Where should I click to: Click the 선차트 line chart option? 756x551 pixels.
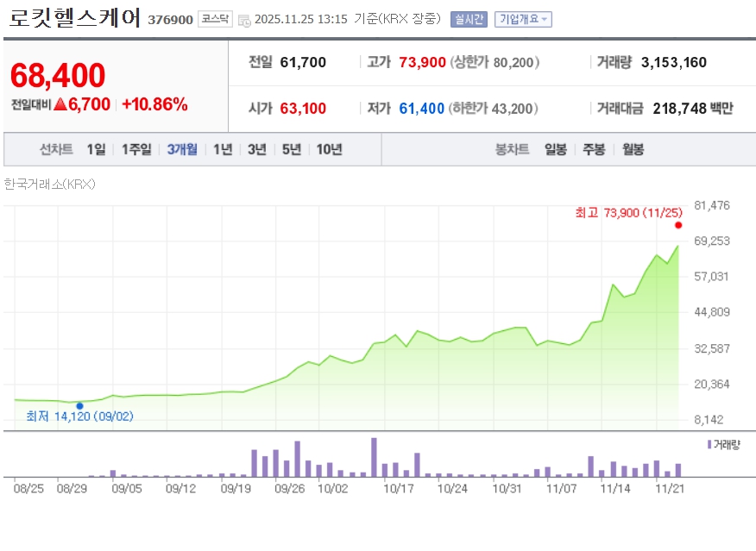55,149
